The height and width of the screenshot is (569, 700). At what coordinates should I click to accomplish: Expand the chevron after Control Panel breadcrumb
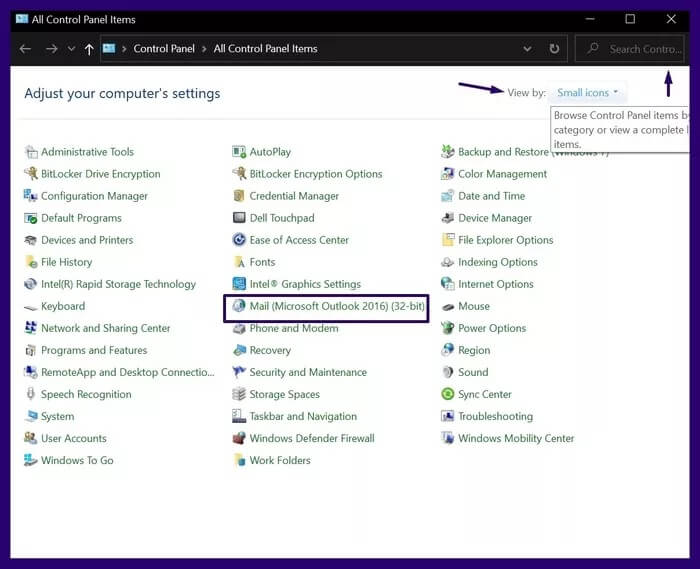(204, 49)
